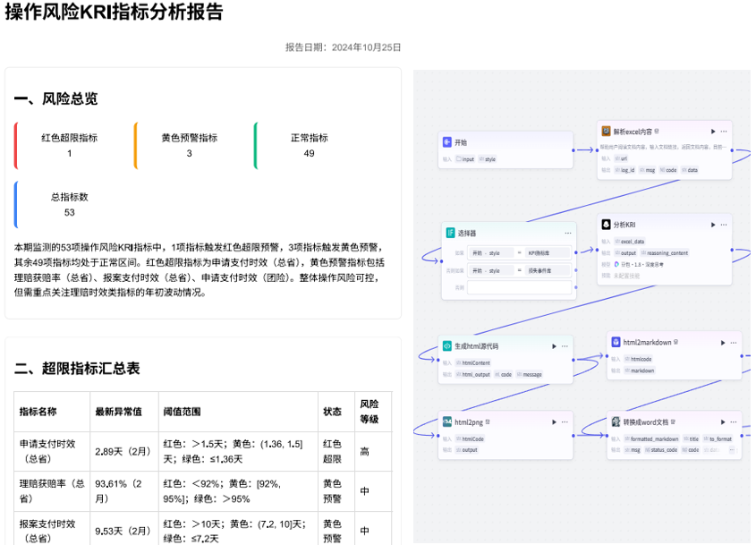Open the more menu of 分析KRI node
The image size is (756, 545).
pyautogui.click(x=724, y=225)
